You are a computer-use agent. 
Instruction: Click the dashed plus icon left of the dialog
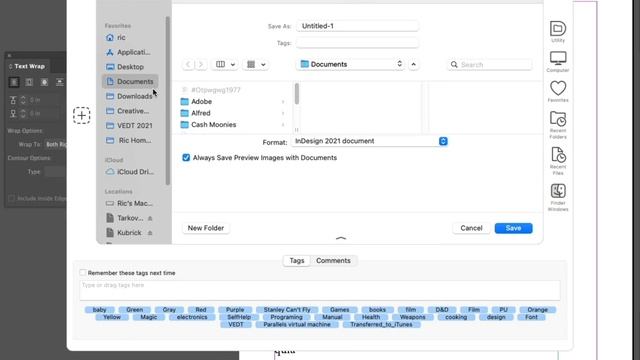(82, 116)
